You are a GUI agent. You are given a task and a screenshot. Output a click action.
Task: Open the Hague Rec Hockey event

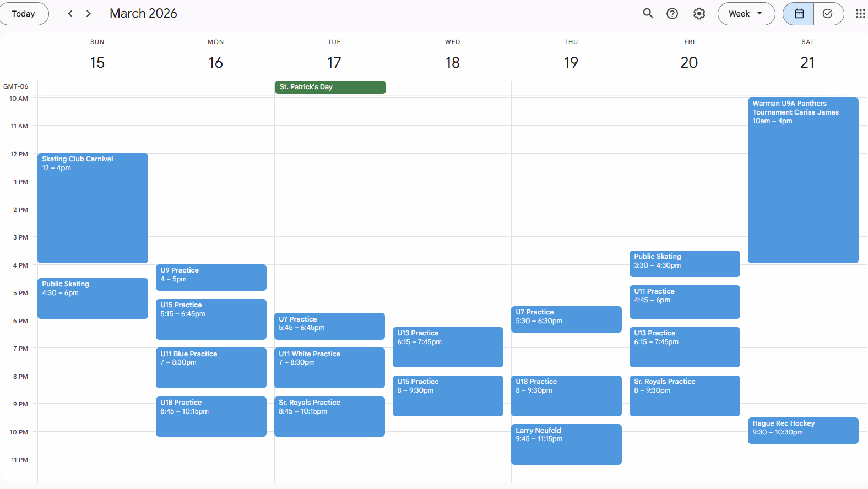[802, 430]
